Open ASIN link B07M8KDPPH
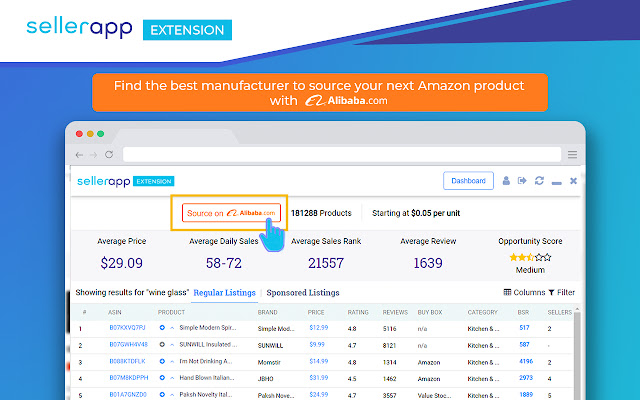 pos(129,378)
